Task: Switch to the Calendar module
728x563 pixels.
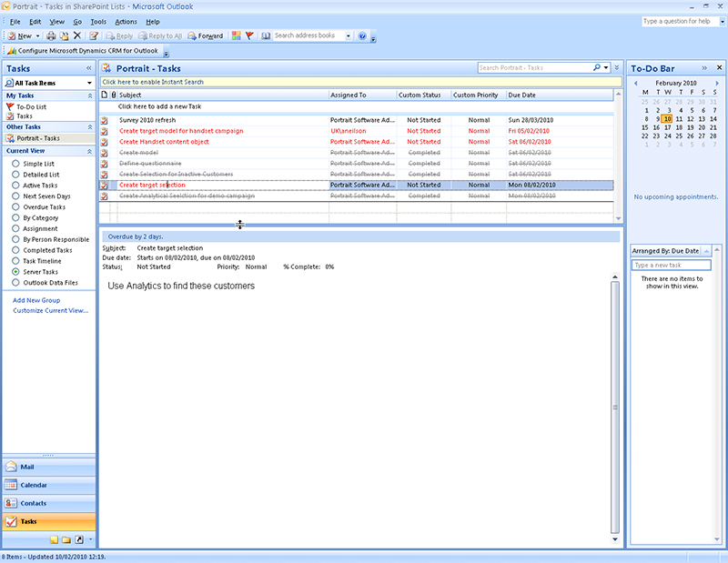Action: [49, 485]
